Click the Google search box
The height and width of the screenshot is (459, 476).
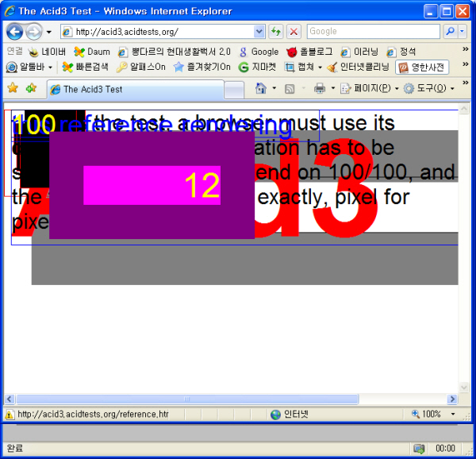[374, 31]
